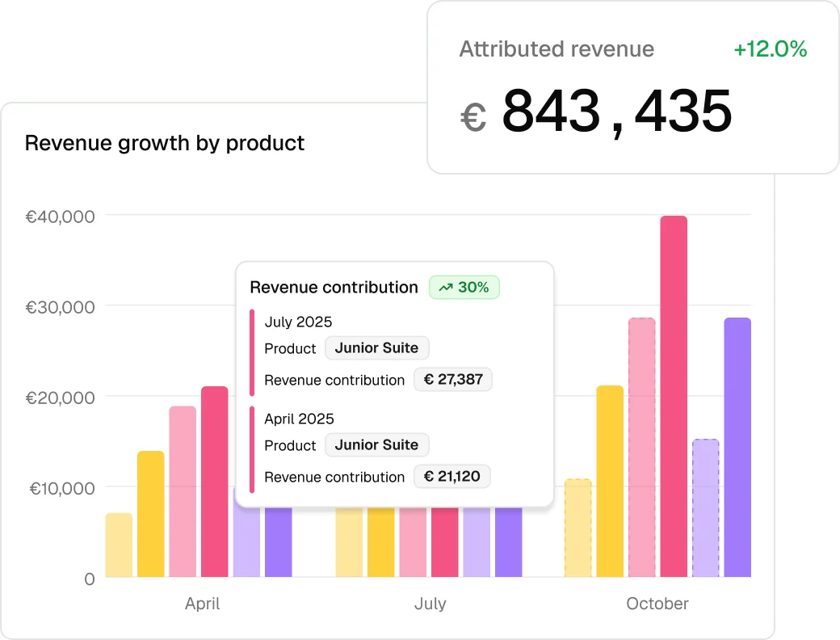Click the Junior Suite chip under July 2025
The width and height of the screenshot is (840, 640).
(376, 347)
